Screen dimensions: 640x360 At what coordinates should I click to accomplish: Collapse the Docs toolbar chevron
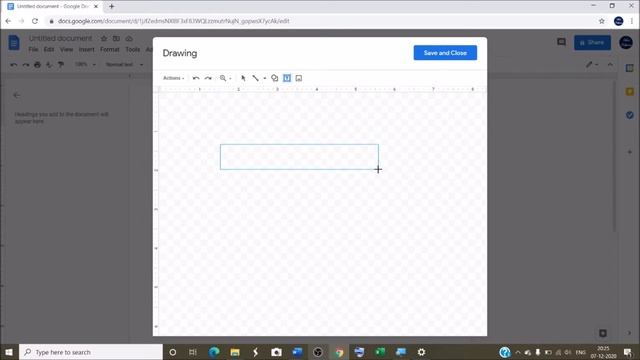click(x=610, y=64)
